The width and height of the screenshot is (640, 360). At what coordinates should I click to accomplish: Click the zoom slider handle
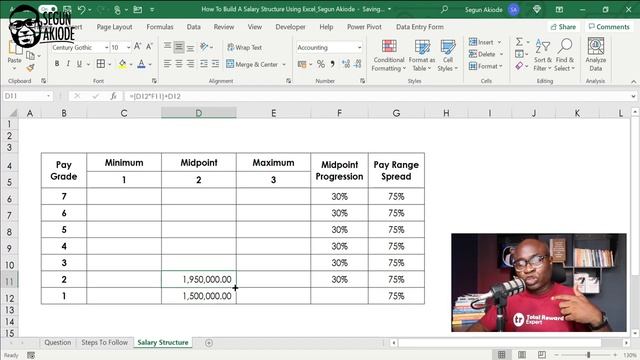(588, 355)
